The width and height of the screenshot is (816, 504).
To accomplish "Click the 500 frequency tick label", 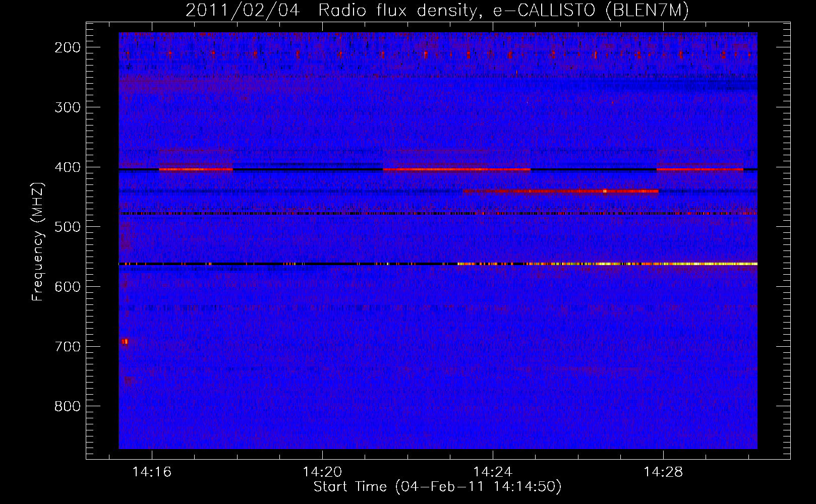I will (68, 227).
